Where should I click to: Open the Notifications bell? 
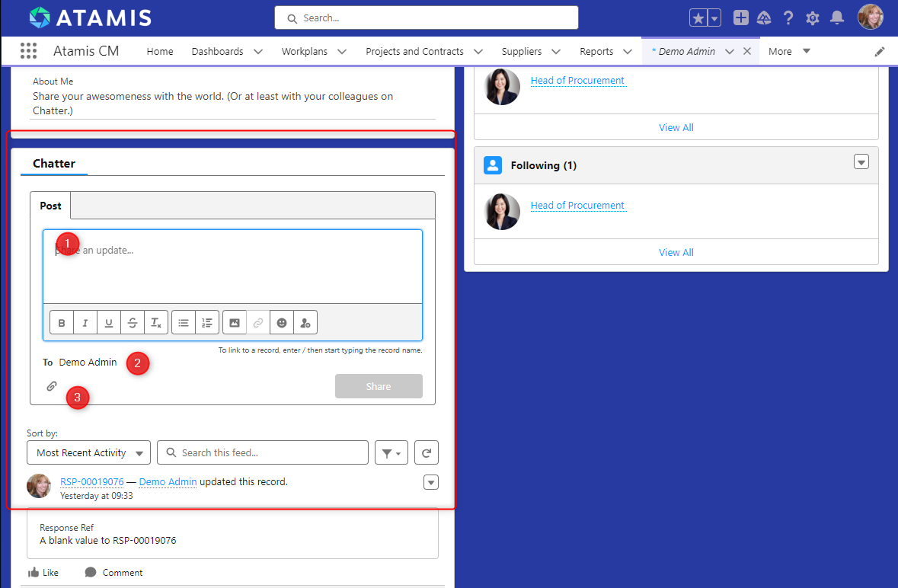click(x=837, y=18)
